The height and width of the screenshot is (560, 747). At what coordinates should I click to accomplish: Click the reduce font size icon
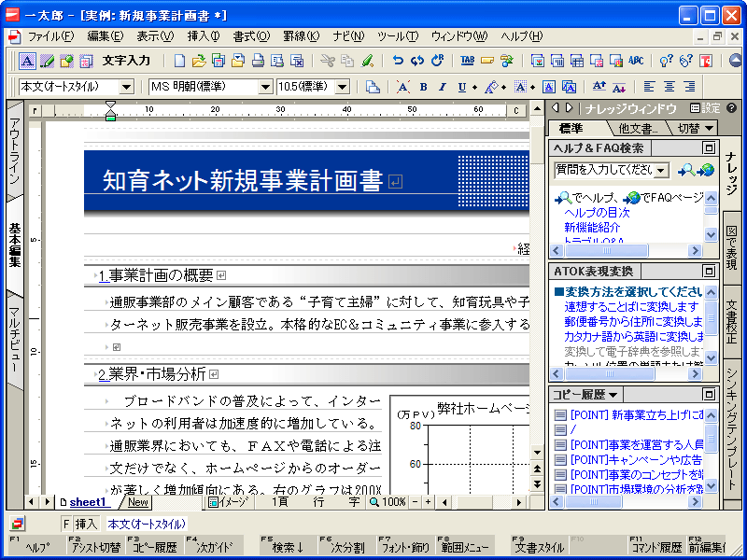point(619,87)
